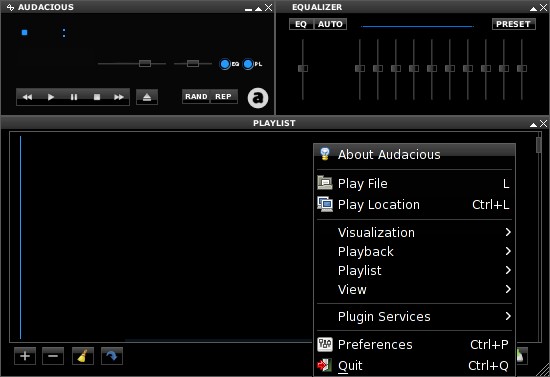Stop playback with the square stop icon
The image size is (550, 377).
pos(97,97)
